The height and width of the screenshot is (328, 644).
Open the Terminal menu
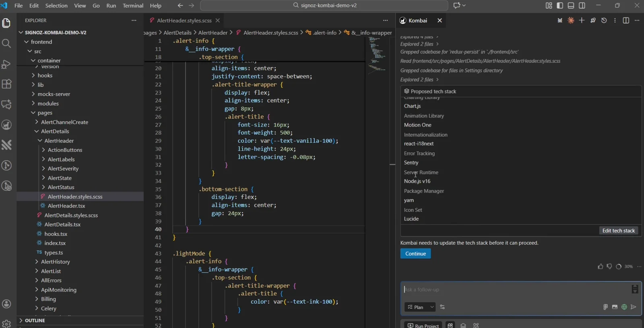tap(133, 6)
